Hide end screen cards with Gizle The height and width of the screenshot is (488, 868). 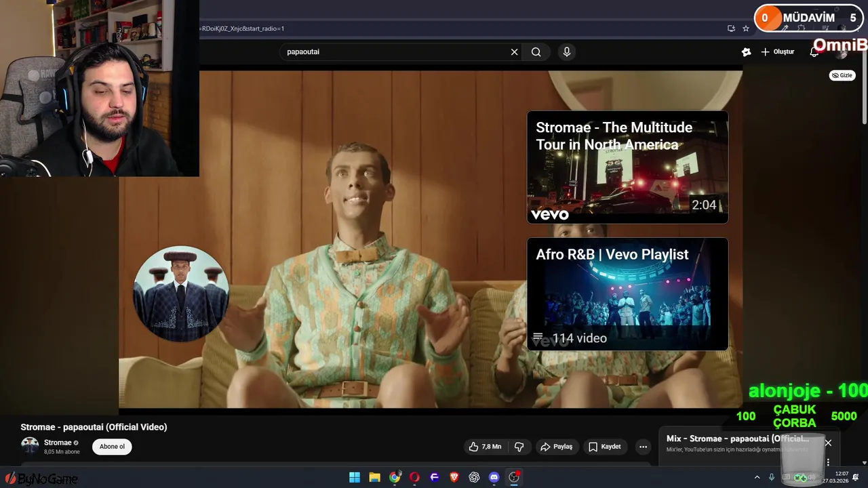(x=842, y=75)
